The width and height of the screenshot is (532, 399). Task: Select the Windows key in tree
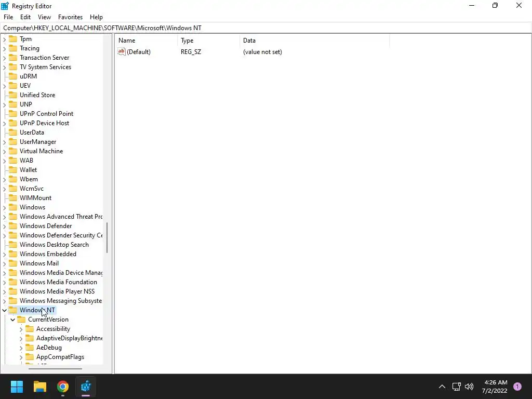coord(32,207)
